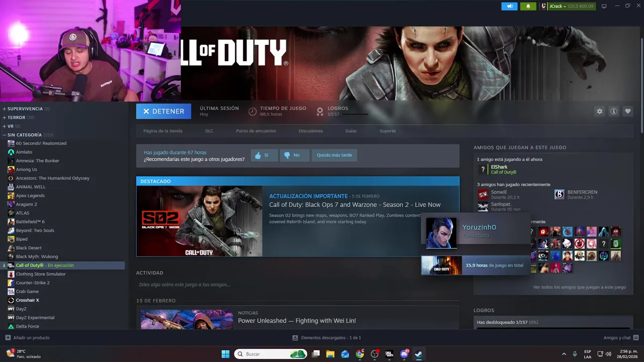Select DayZ Experimental in the list
The height and width of the screenshot is (362, 644).
point(35,318)
